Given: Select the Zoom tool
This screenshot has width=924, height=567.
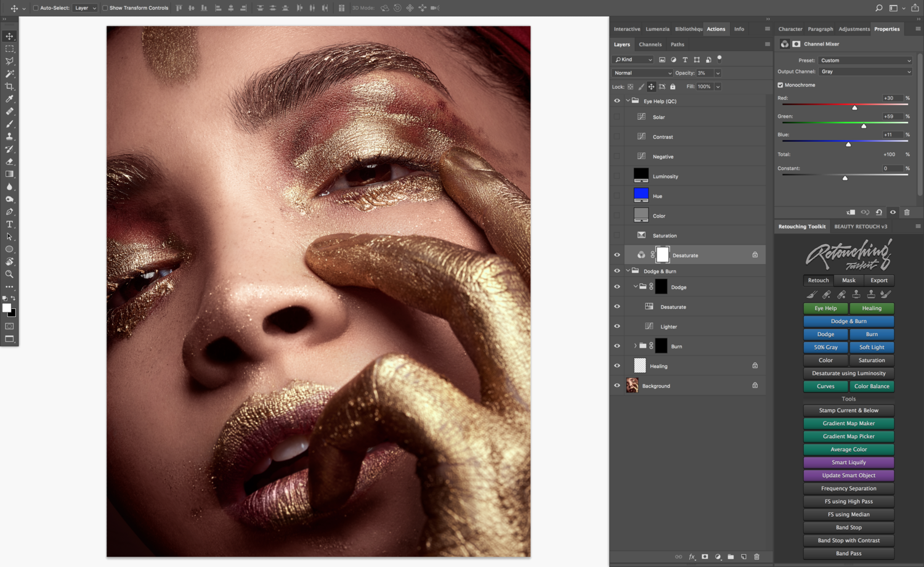Looking at the screenshot, I should click(9, 274).
